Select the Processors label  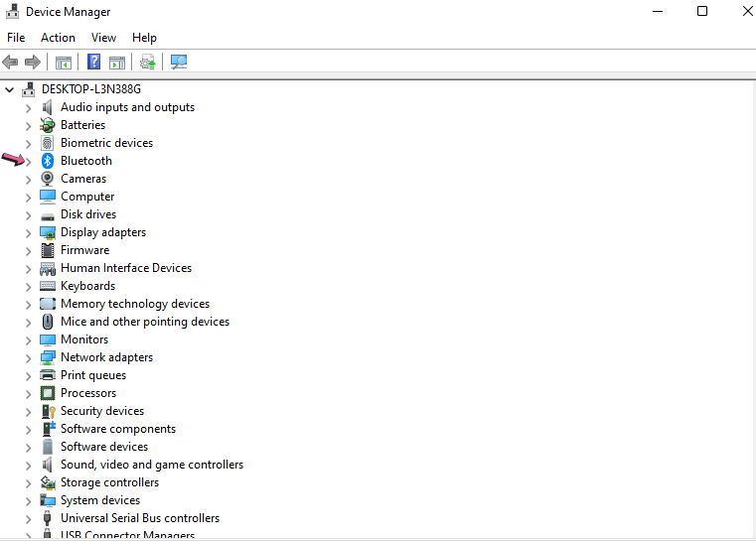point(88,393)
